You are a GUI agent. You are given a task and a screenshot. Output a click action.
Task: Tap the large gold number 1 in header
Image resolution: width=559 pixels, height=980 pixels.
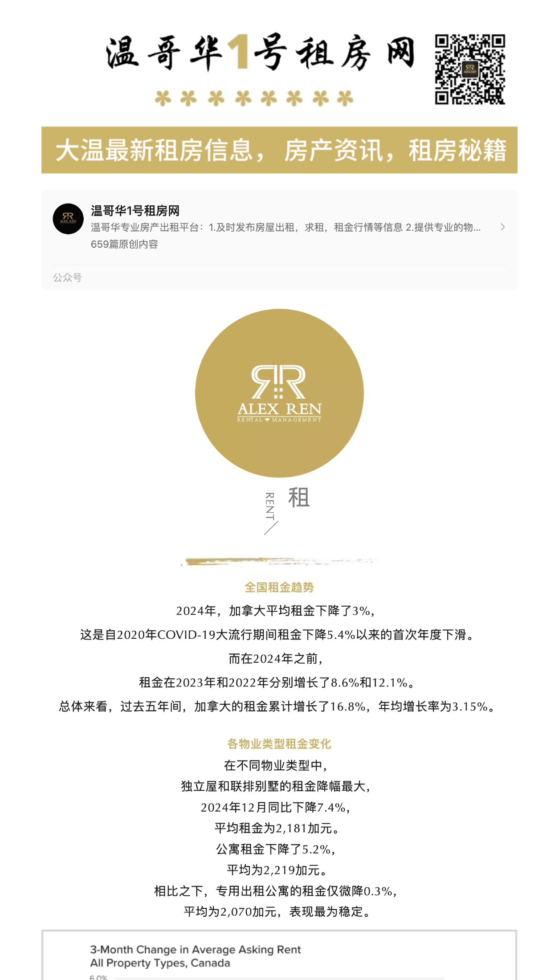click(238, 53)
